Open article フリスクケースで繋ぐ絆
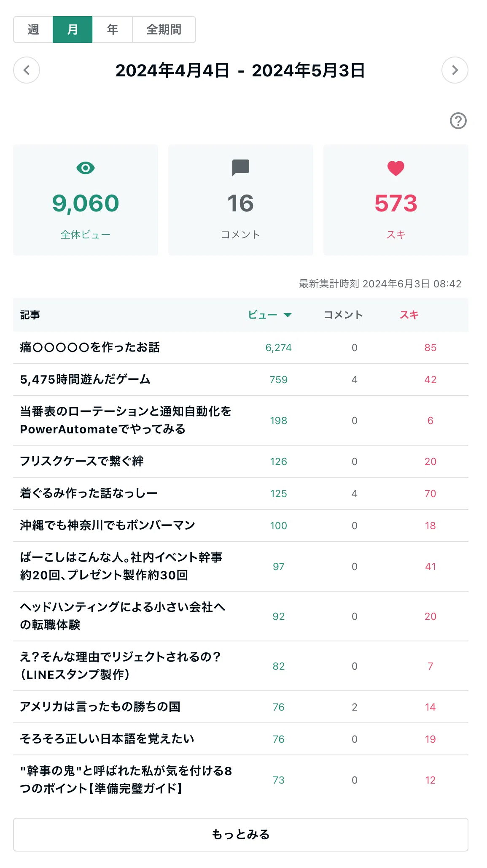The width and height of the screenshot is (487, 868). pyautogui.click(x=82, y=461)
